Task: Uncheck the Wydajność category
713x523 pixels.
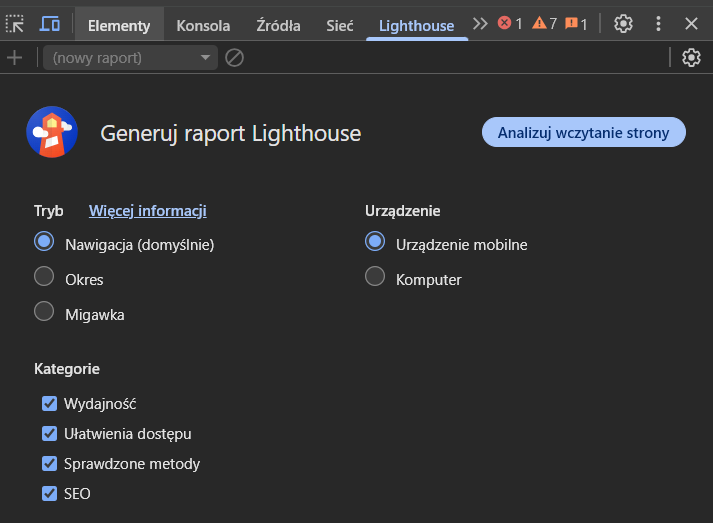Action: 50,403
